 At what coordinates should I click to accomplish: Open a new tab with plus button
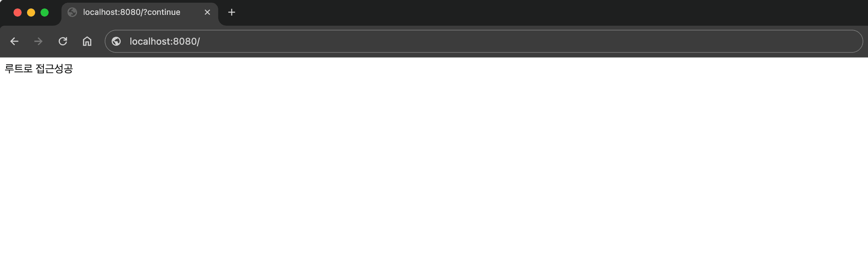point(232,13)
